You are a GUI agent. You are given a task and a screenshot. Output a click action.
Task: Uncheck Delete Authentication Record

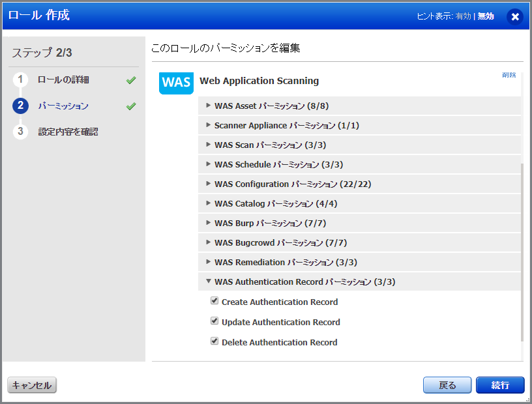[x=214, y=341]
